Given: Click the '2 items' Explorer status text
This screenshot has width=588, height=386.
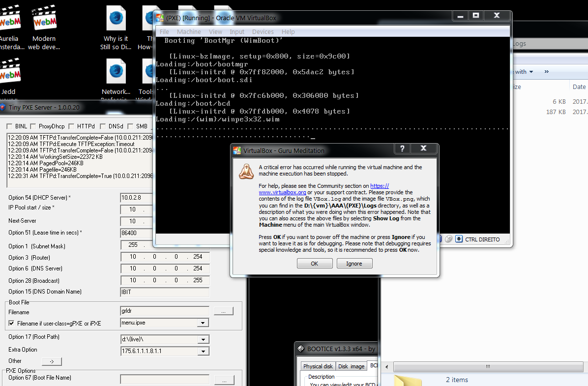Looking at the screenshot, I should (457, 380).
